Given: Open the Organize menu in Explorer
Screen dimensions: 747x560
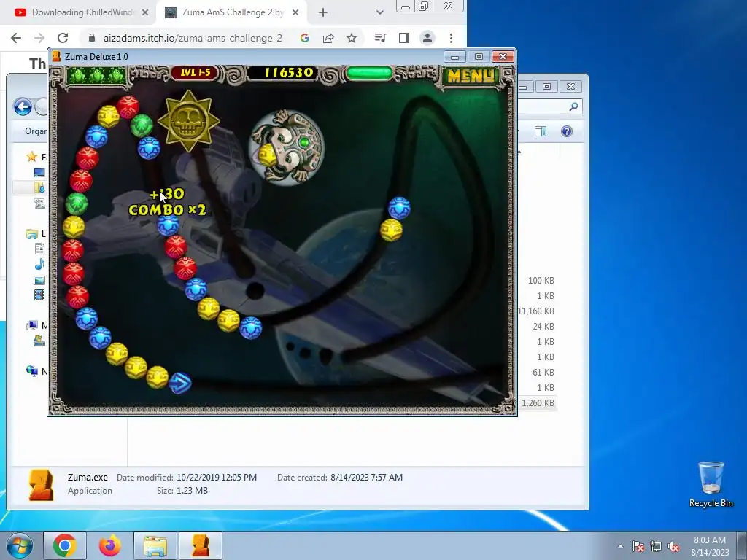Looking at the screenshot, I should click(36, 131).
